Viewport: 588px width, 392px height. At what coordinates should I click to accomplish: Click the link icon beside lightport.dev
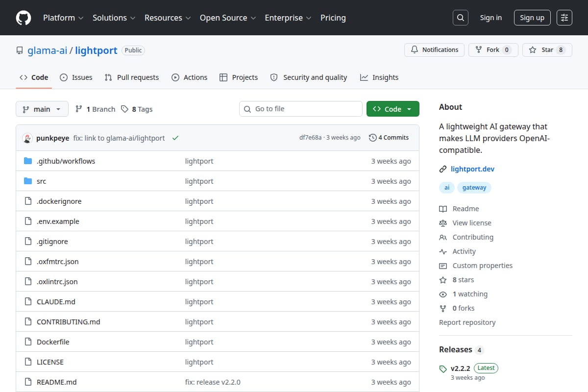click(x=443, y=169)
